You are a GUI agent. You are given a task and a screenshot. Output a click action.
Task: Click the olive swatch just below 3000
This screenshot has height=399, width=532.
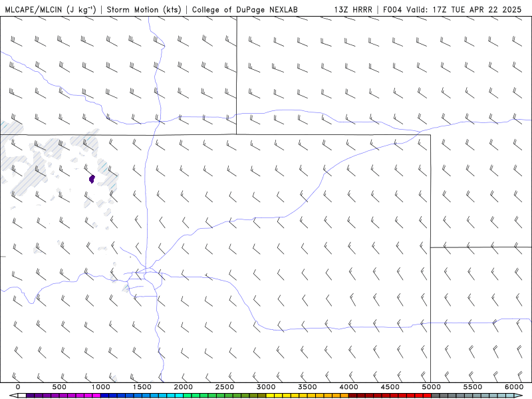pos(262,395)
